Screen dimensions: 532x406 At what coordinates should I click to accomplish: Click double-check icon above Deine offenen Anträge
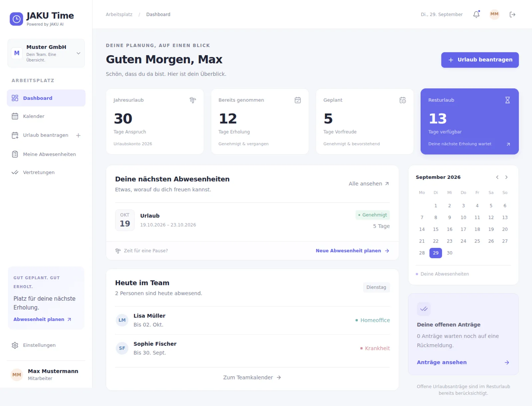424,309
